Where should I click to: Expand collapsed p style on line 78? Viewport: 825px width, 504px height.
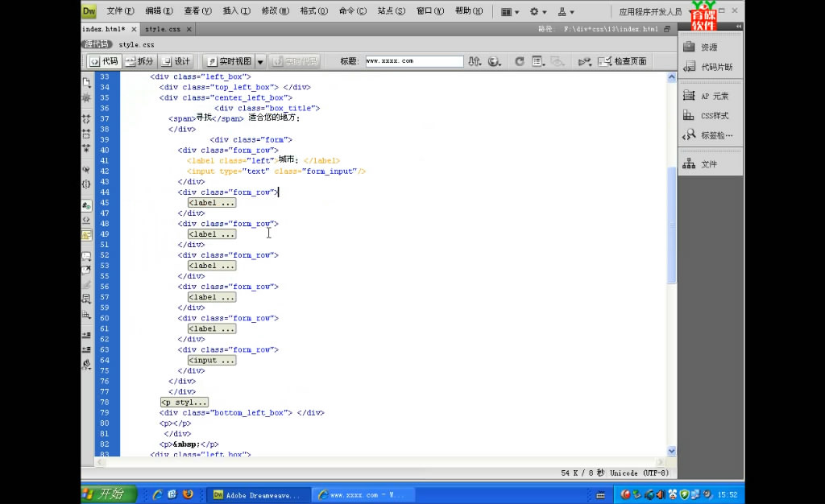(x=184, y=403)
